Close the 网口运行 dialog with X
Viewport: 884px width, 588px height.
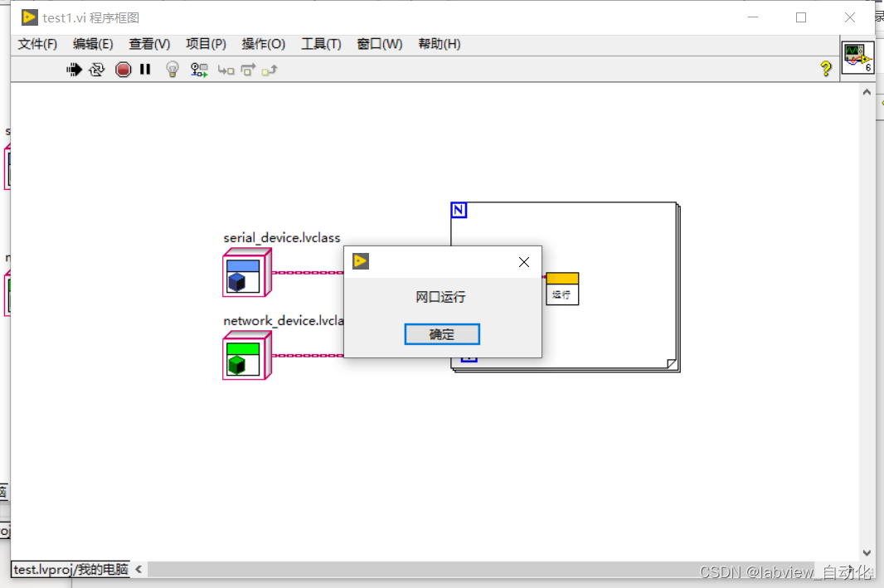pos(524,262)
